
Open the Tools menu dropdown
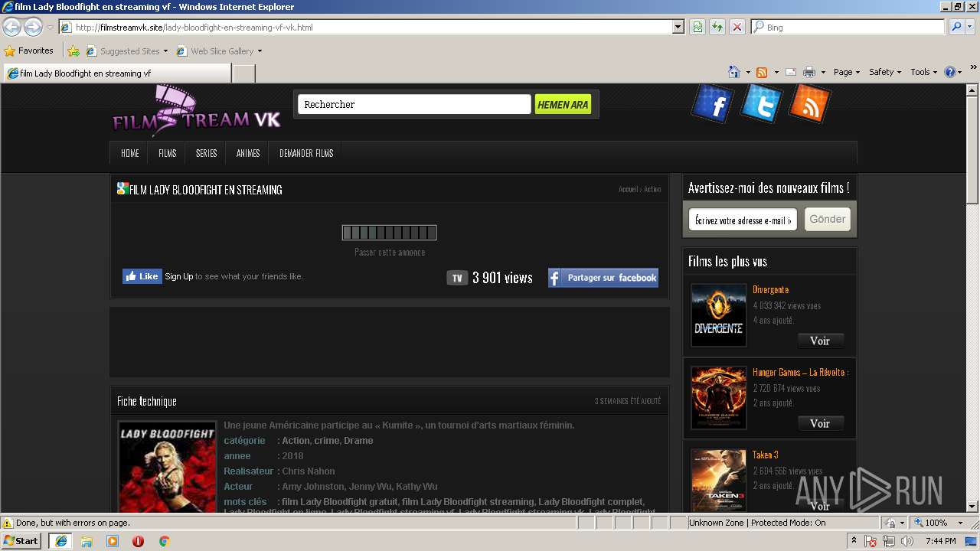pyautogui.click(x=924, y=72)
